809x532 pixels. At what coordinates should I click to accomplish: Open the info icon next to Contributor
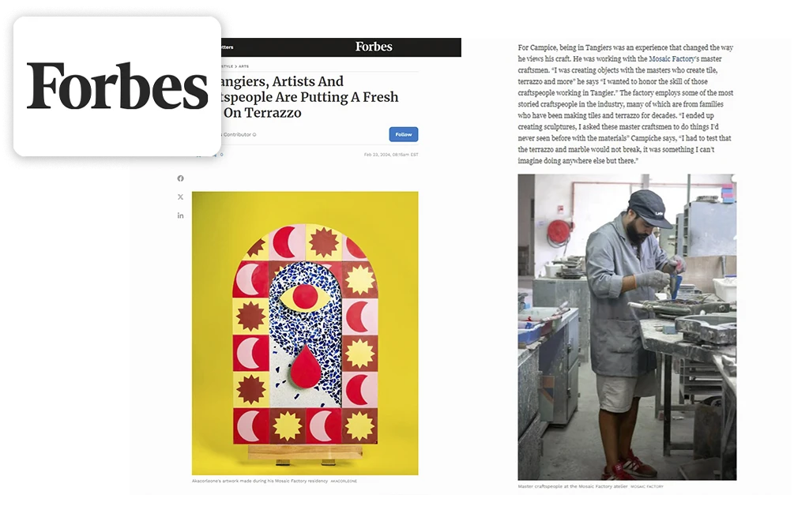click(x=254, y=135)
